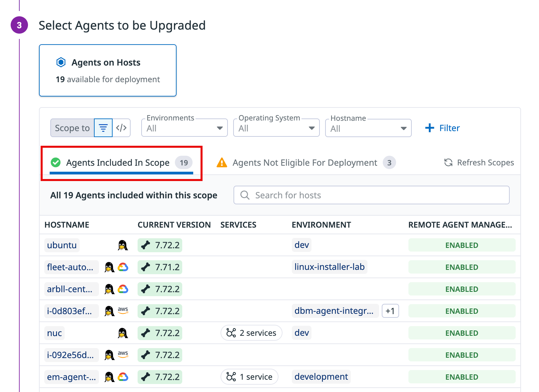Switch Scope to filter-list mode icon

[x=103, y=128]
